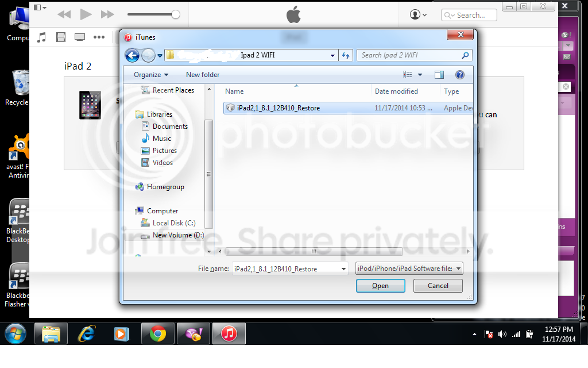Skip to next track in iTunes
The image size is (588, 368).
[107, 14]
